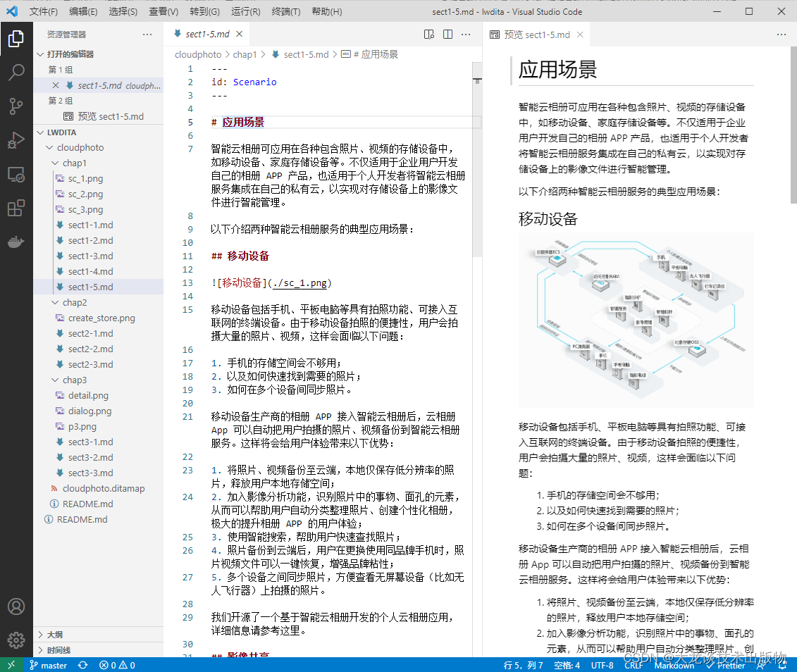Open the Selection menu
Screen dimensions: 797x672
click(123, 11)
